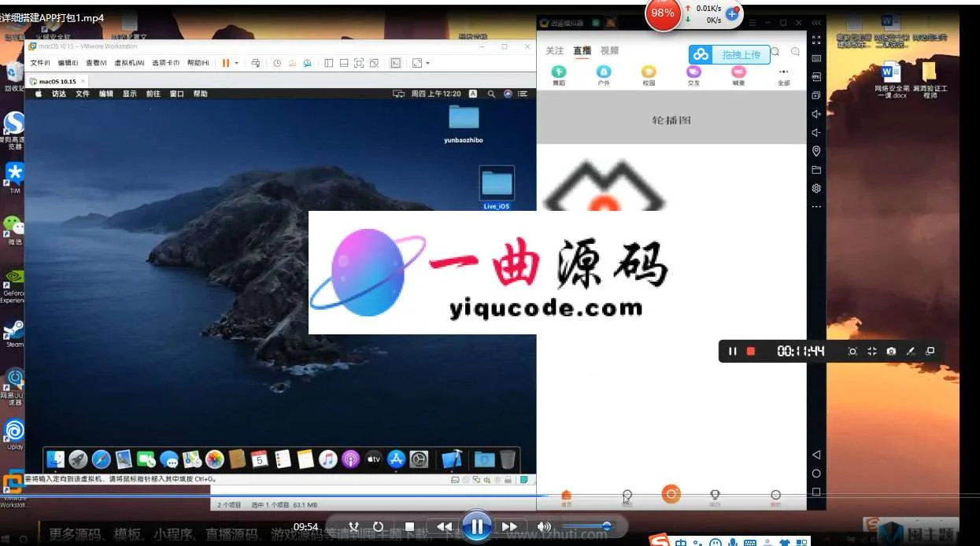Expand the dropdown arrow beside VMware's pause button
980x546 pixels.
(x=236, y=63)
